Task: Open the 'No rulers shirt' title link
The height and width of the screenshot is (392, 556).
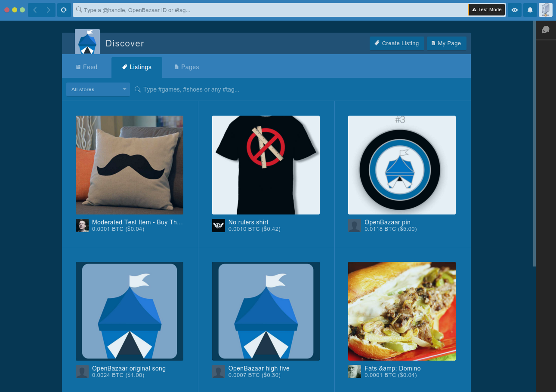Action: (248, 222)
